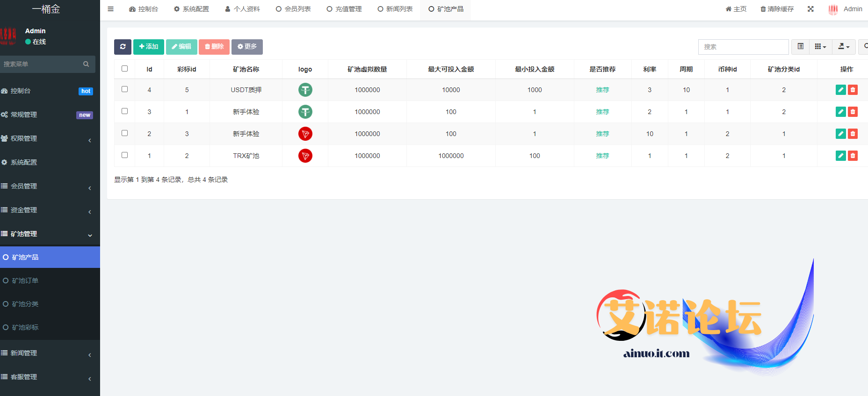Click the green 添加 add button
Screen dimensions: 868x396
coord(149,47)
